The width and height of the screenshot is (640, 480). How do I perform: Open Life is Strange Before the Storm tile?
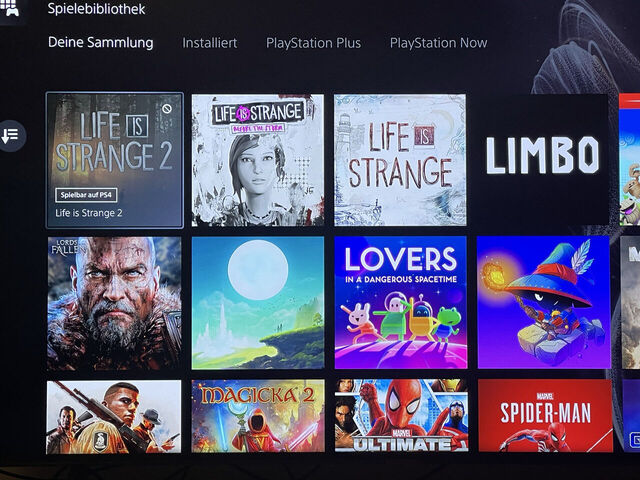tap(258, 160)
